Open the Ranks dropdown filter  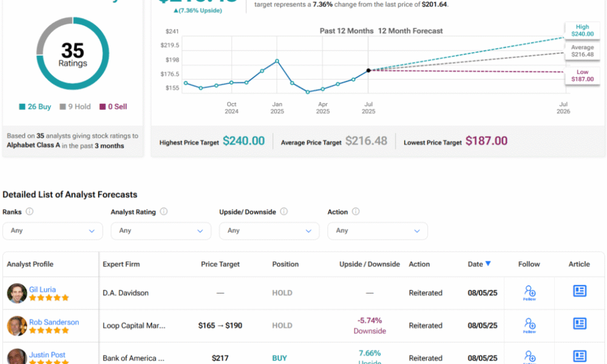coord(53,231)
